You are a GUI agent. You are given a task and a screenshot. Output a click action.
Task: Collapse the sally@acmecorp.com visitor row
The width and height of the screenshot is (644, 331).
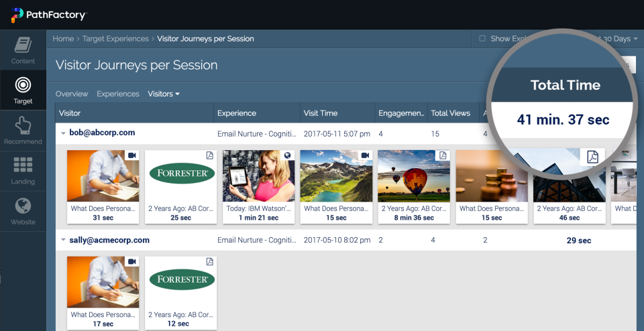(63, 240)
